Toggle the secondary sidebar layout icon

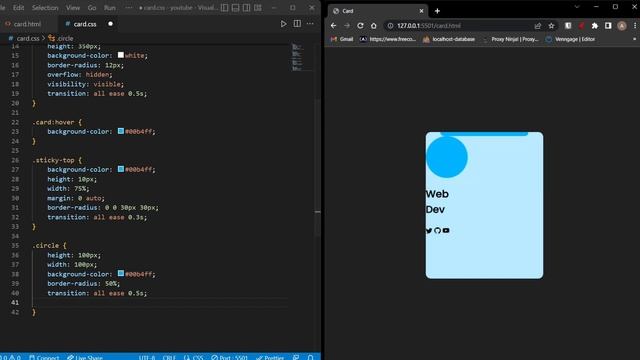pos(247,7)
